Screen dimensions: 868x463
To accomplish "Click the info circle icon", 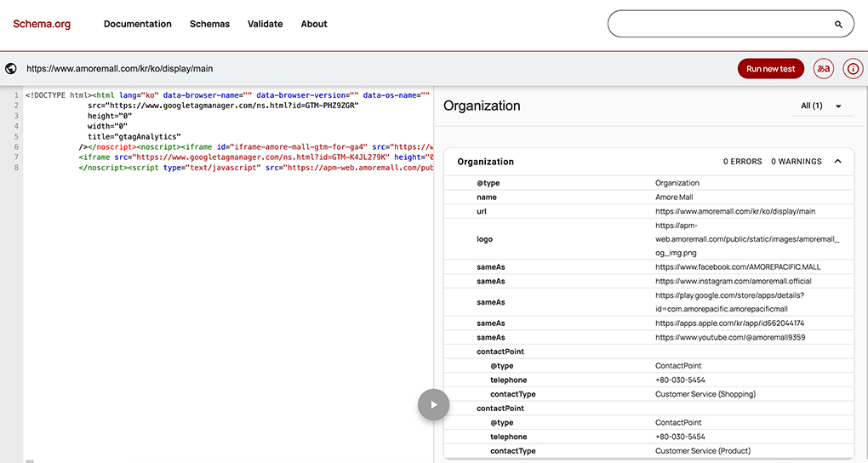I will coord(852,69).
